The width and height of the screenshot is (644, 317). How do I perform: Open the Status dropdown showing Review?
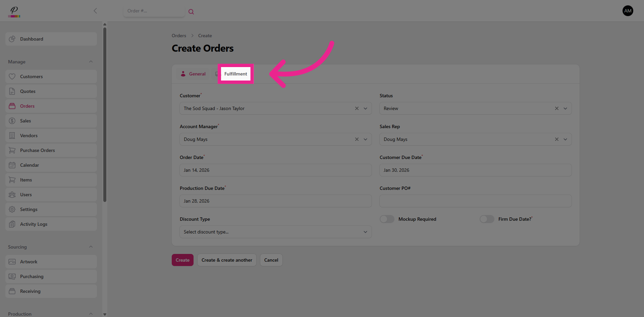click(566, 108)
